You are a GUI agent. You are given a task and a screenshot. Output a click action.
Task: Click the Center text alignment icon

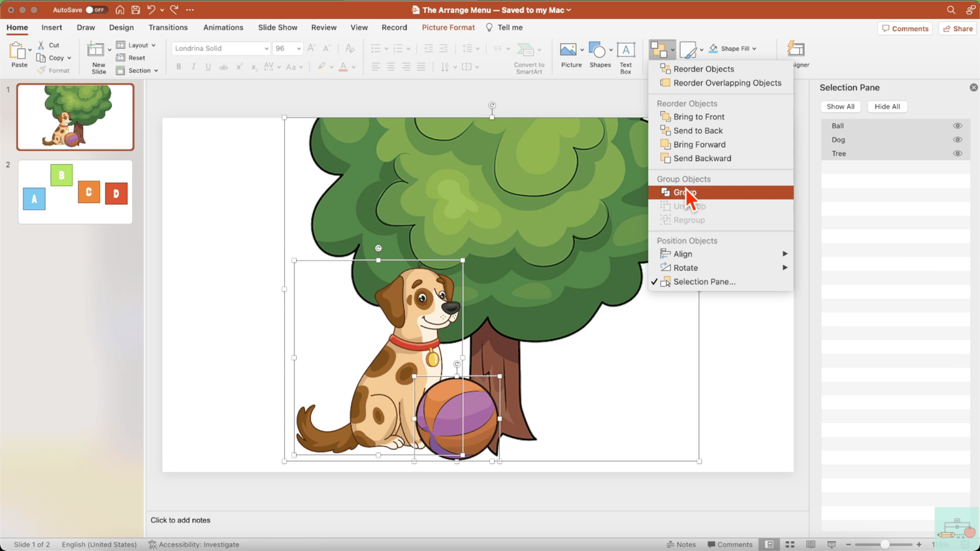391,67
